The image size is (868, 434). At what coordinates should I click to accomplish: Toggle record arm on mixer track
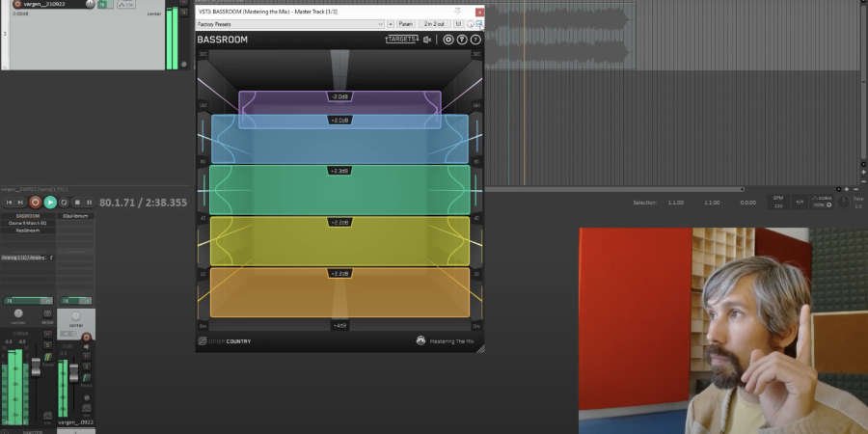(87, 338)
